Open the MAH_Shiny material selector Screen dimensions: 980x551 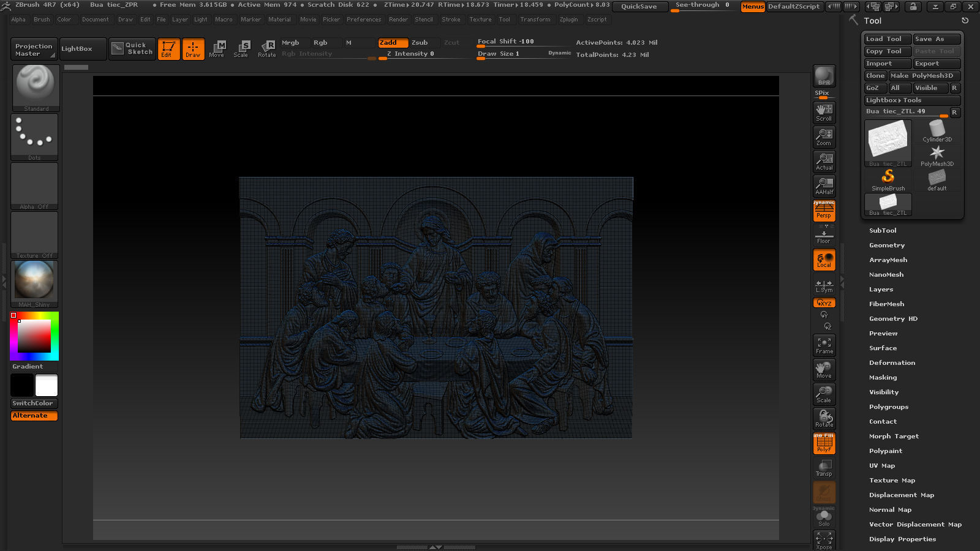click(34, 284)
